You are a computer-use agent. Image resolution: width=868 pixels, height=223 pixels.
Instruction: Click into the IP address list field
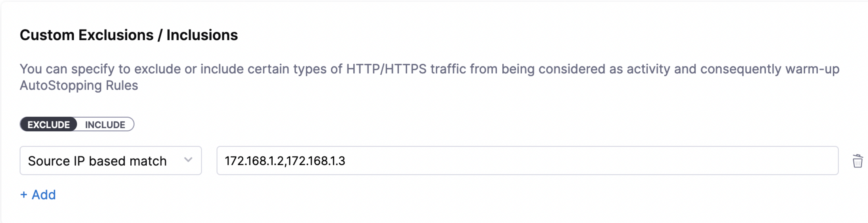click(x=527, y=161)
